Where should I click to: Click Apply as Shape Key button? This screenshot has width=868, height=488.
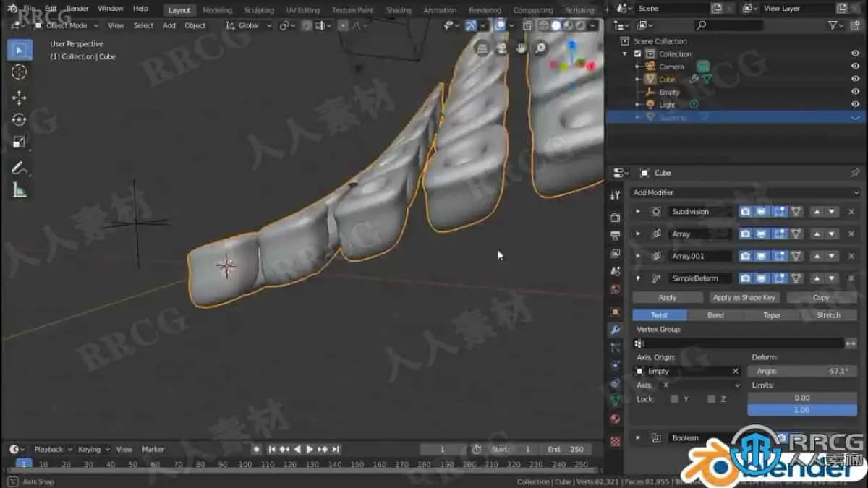[x=744, y=298]
